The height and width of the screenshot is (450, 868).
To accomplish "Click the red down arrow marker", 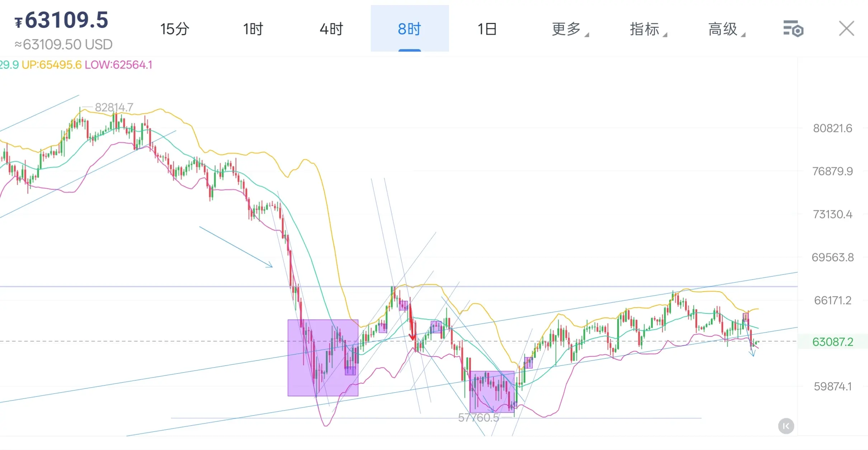I will coord(412,337).
